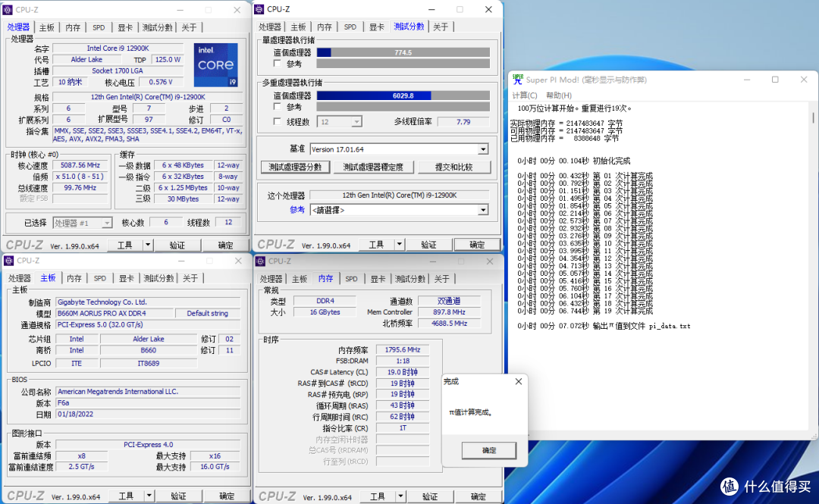Select 測試分數 tab in mainboard window

tap(158, 278)
